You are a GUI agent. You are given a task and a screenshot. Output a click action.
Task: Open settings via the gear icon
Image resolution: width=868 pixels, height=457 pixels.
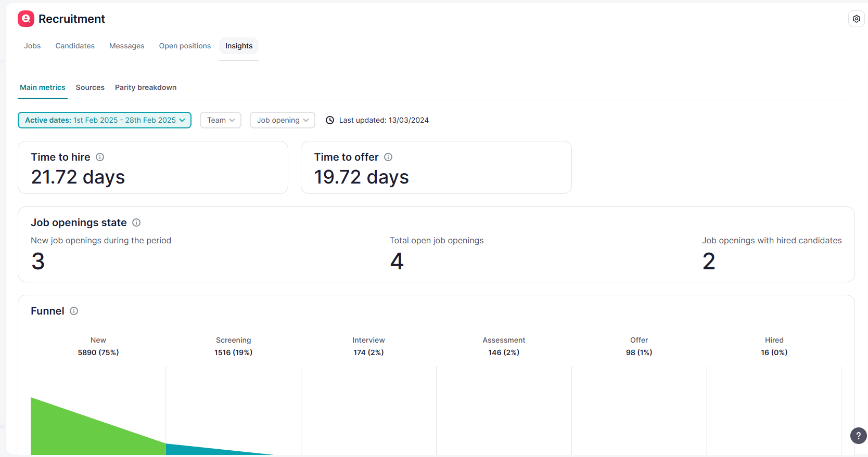coord(856,19)
